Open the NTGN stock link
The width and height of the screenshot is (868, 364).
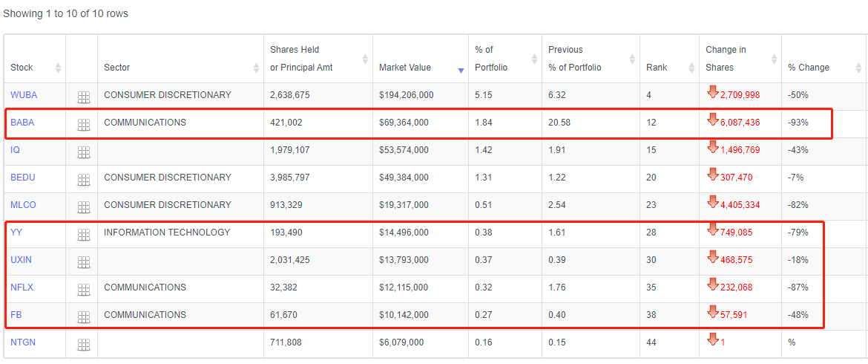23,342
